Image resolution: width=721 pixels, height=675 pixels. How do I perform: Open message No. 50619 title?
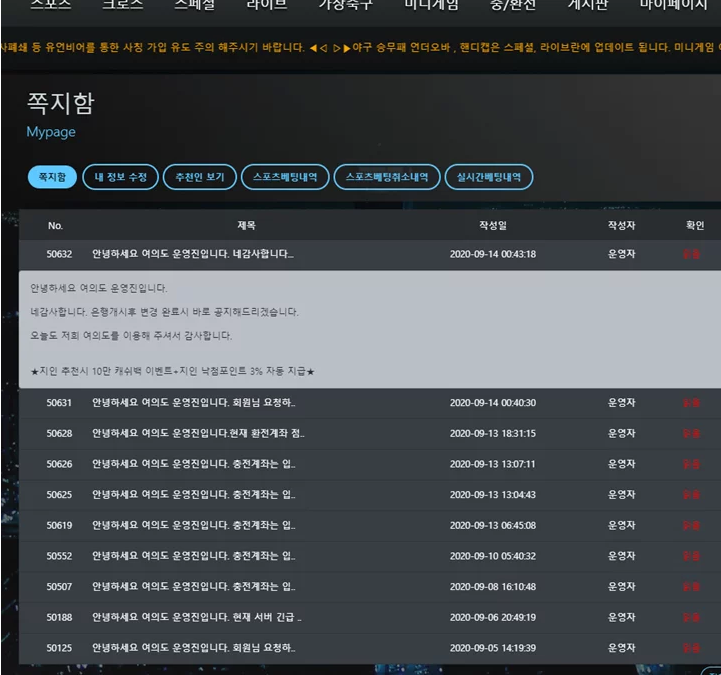click(193, 525)
